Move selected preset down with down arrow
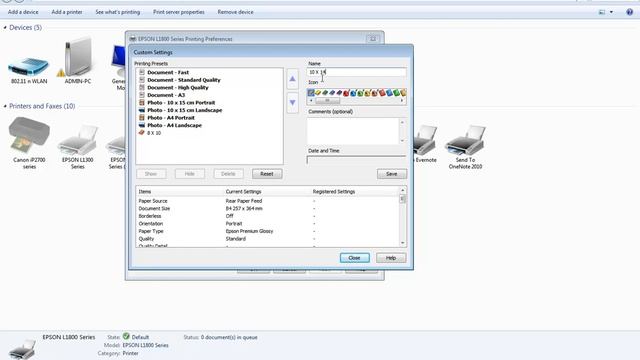 click(x=292, y=102)
